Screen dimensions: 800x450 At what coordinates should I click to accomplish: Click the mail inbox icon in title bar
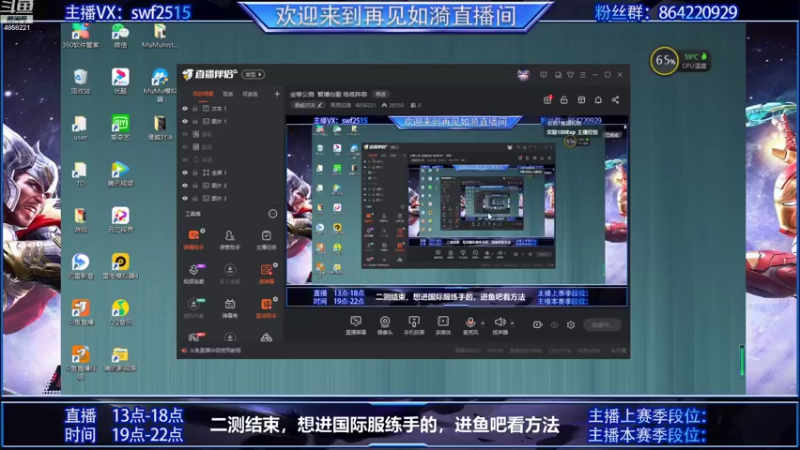tap(558, 74)
